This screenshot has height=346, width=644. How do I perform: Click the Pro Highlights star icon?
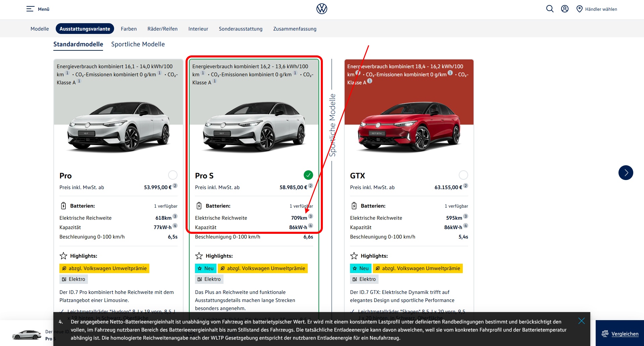pos(63,256)
